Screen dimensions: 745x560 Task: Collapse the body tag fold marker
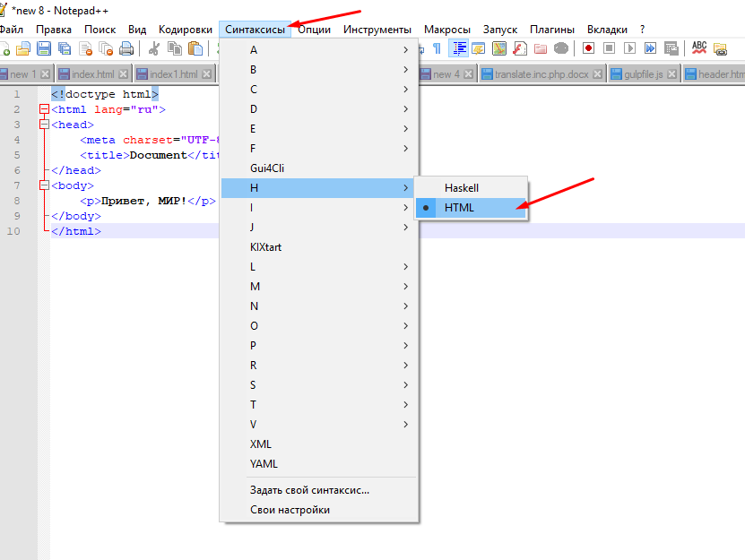[x=44, y=185]
